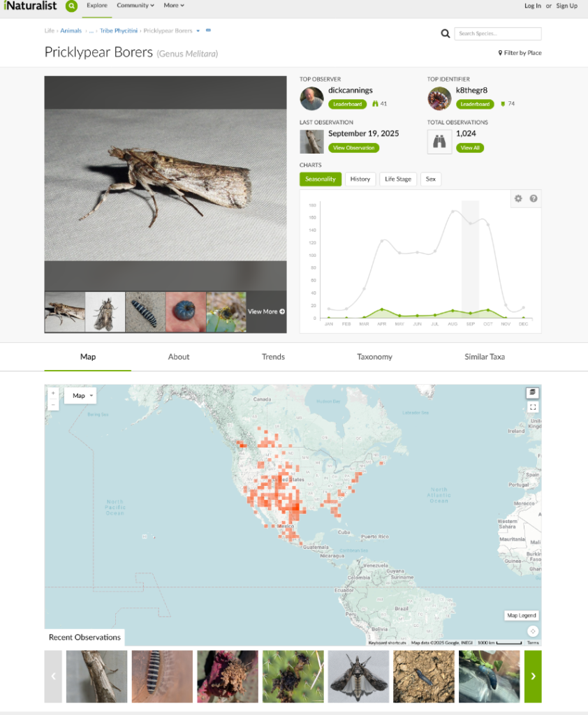Open the chart help question mark icon
Image resolution: width=588 pixels, height=715 pixels.
pos(534,198)
